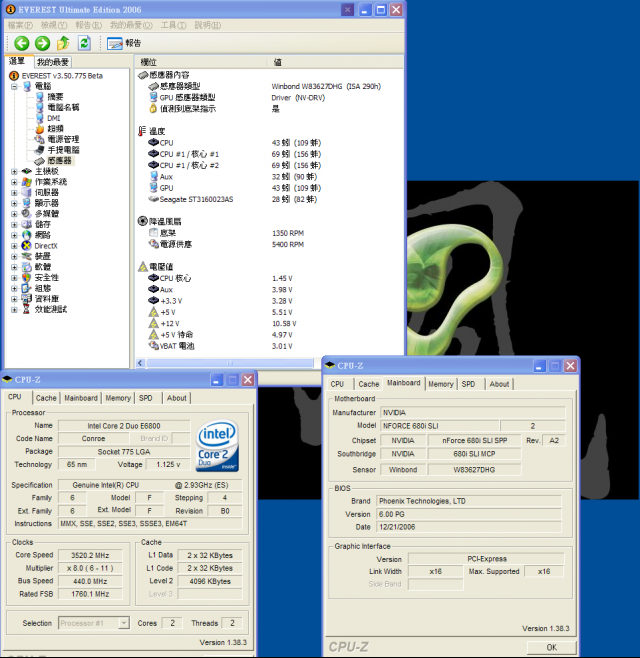Click the 安全性 shield icon

pos(26,278)
